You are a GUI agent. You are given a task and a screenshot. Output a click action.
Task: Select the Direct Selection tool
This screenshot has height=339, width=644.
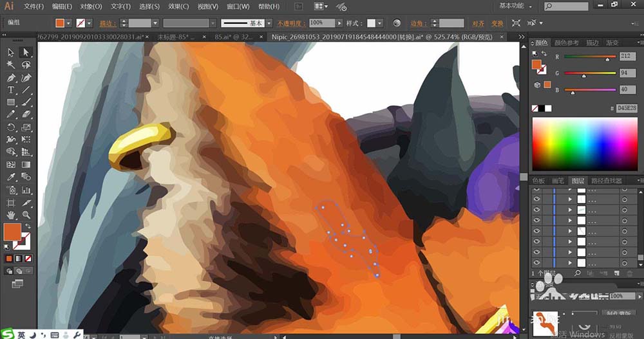(26, 53)
